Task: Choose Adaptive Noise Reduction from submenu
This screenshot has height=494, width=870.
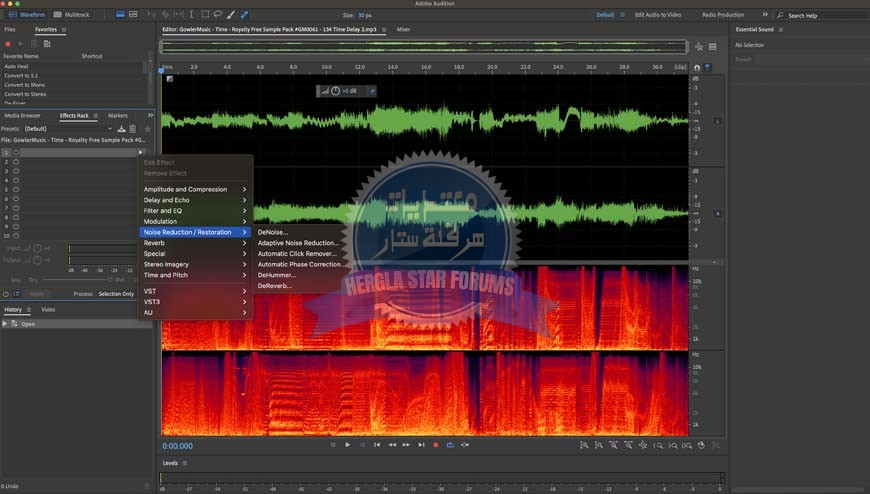Action: pyautogui.click(x=298, y=243)
